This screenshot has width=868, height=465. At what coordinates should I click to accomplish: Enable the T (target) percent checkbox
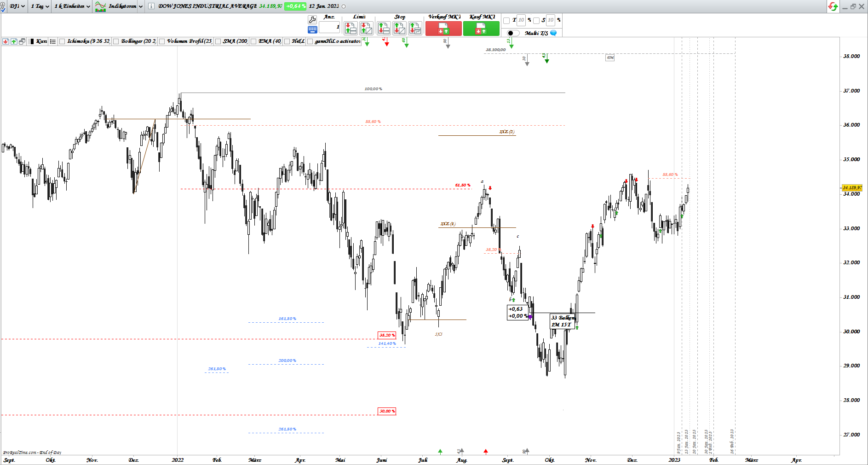[x=506, y=20]
